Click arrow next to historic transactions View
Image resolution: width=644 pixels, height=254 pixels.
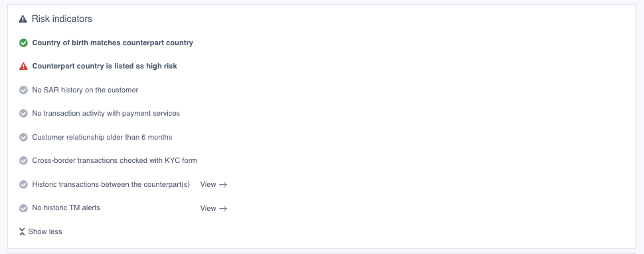223,185
